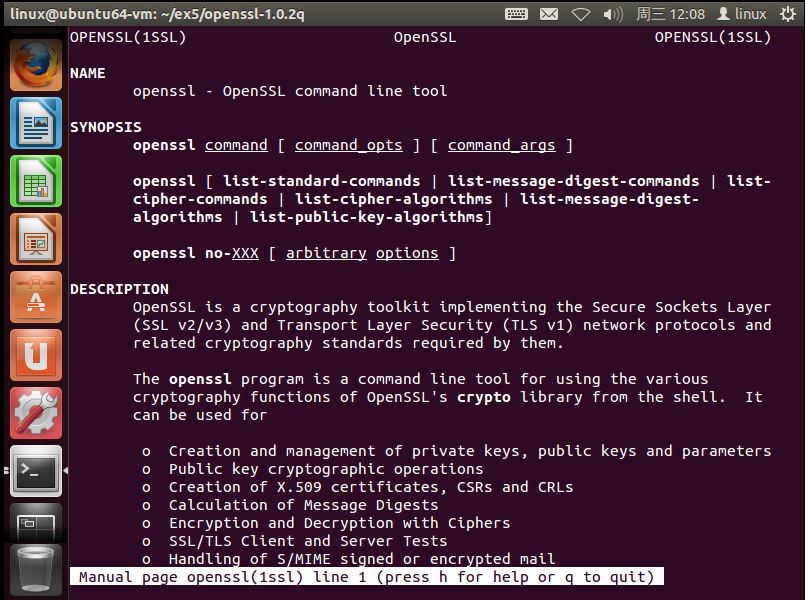Launch LibreOffice Writer from the dock
The height and width of the screenshot is (600, 805).
pyautogui.click(x=35, y=123)
